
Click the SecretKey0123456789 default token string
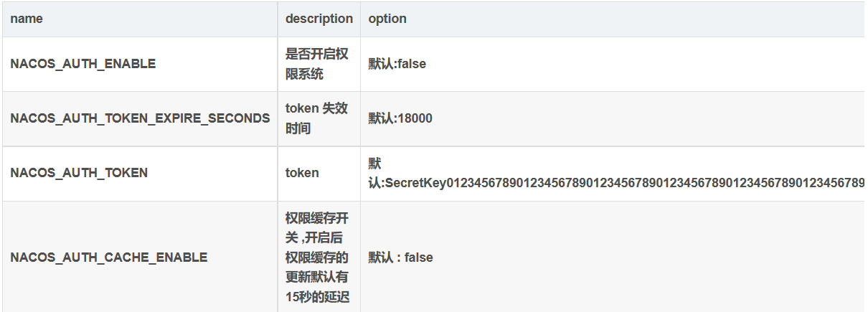coord(617,183)
